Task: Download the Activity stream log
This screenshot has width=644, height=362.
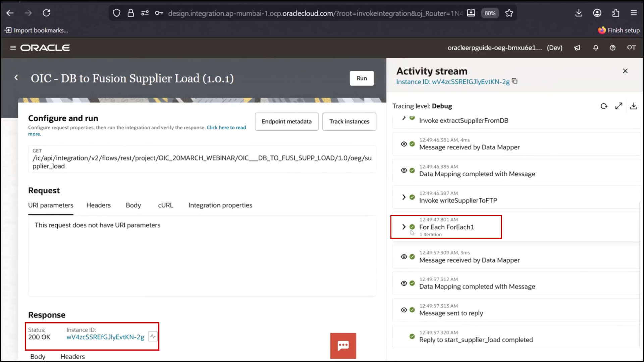Action: pyautogui.click(x=634, y=106)
